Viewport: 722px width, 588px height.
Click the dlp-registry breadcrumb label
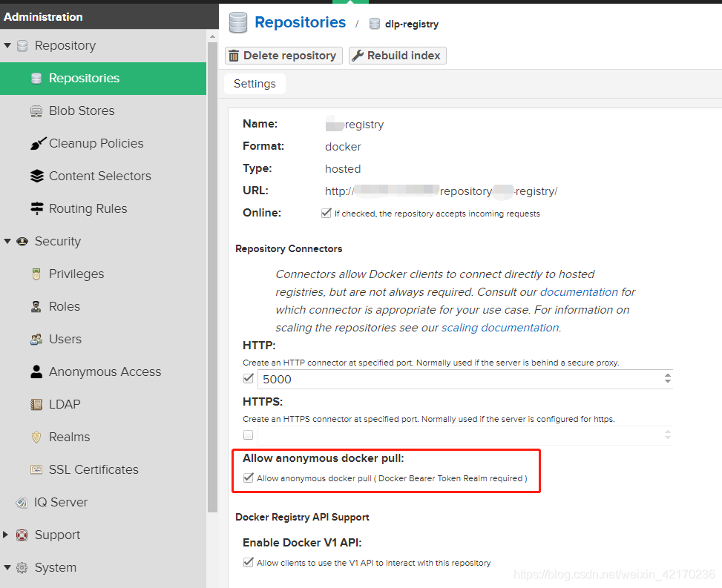412,24
